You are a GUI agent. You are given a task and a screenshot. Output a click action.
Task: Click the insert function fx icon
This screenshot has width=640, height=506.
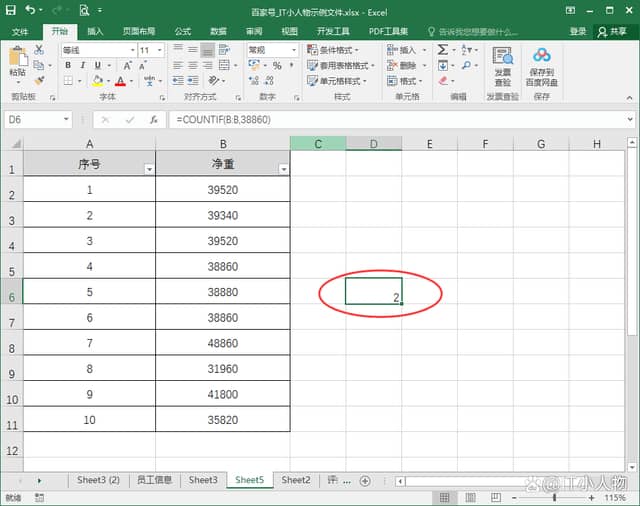click(153, 119)
